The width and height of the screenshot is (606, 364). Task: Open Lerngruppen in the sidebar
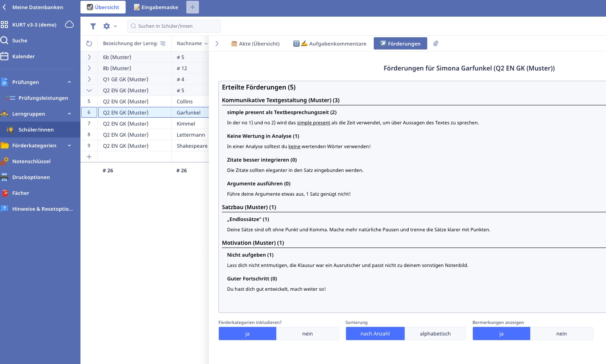tap(29, 114)
